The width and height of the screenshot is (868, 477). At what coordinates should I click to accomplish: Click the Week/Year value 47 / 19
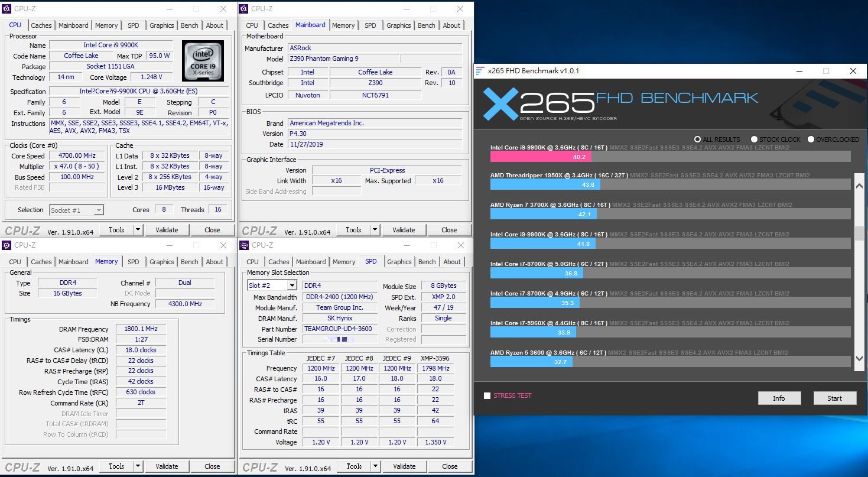tap(443, 307)
